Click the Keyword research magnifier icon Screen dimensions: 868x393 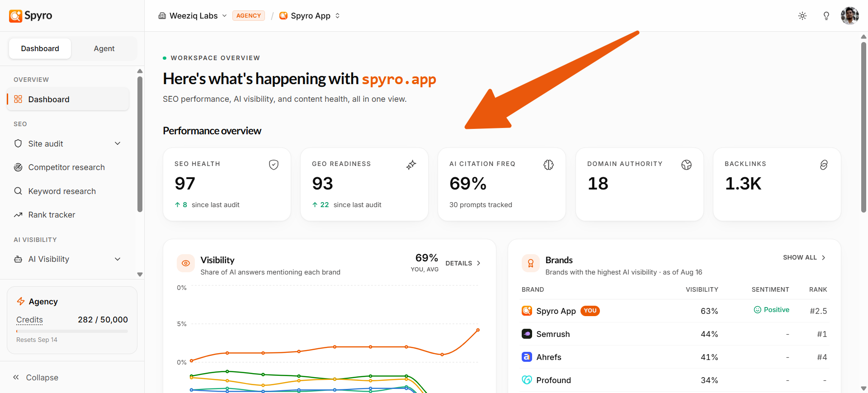18,191
